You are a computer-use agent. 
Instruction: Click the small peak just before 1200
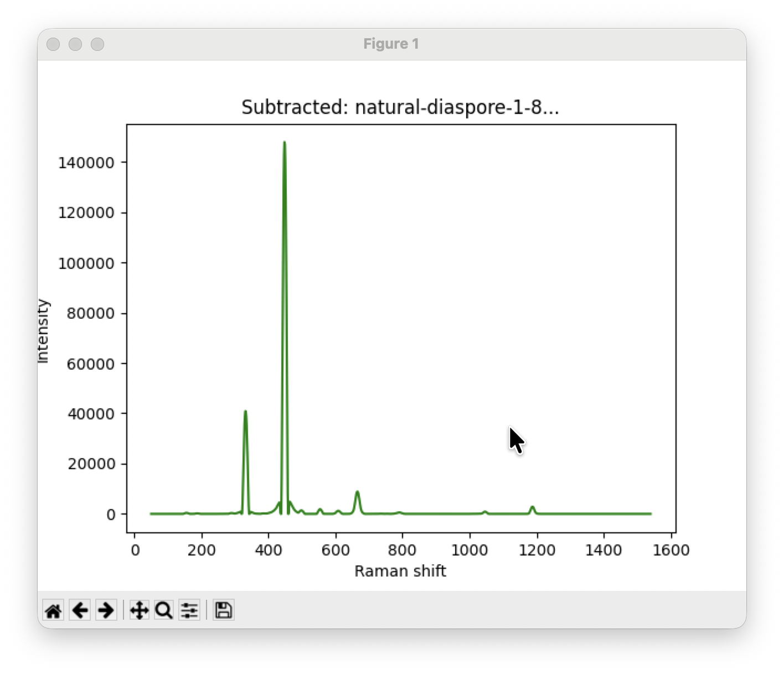click(x=532, y=507)
